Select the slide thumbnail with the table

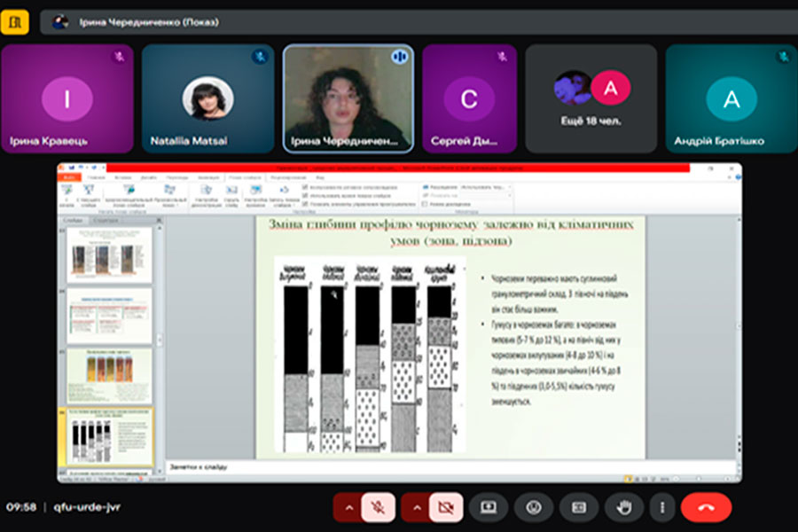click(109, 316)
